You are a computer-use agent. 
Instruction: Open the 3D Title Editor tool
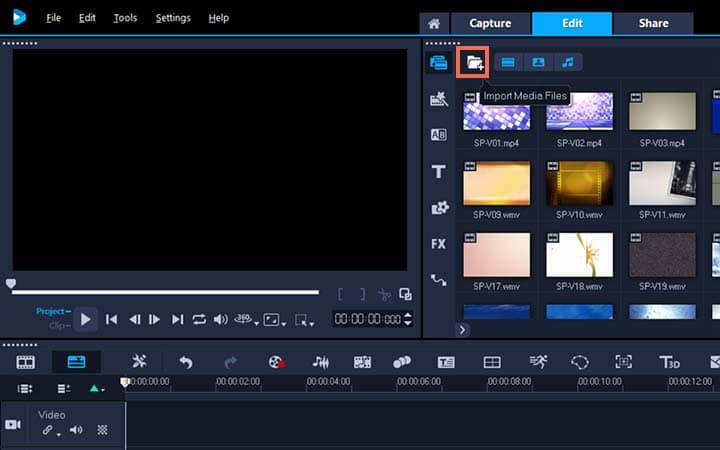(669, 362)
